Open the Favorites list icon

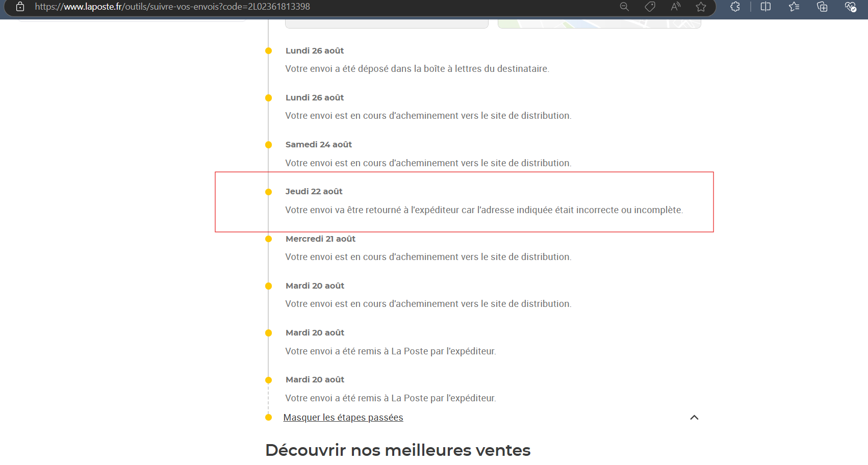click(794, 7)
